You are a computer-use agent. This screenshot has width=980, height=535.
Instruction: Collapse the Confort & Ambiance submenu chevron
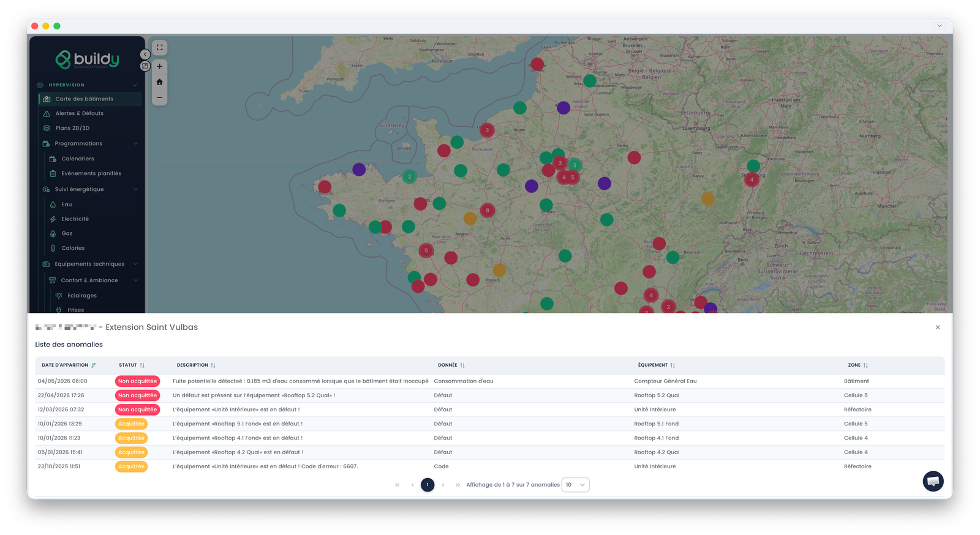click(135, 280)
